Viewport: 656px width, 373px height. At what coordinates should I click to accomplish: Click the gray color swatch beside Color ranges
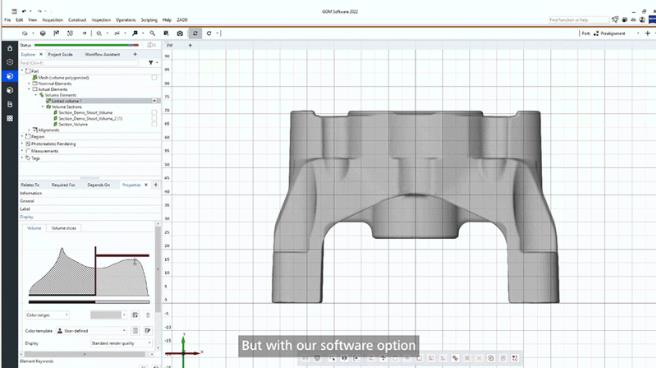(106, 315)
